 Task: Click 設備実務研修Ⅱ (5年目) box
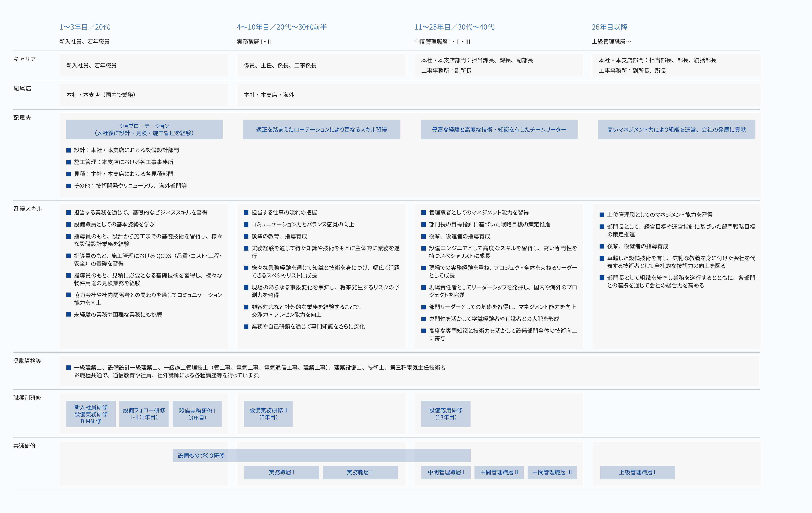tap(268, 414)
